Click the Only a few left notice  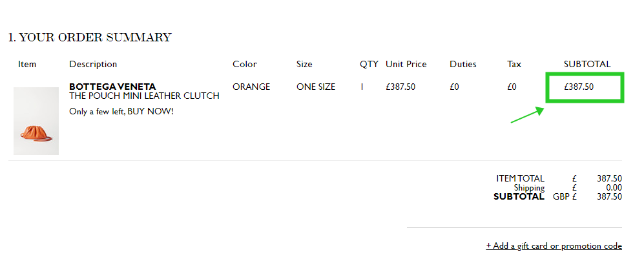tap(121, 111)
